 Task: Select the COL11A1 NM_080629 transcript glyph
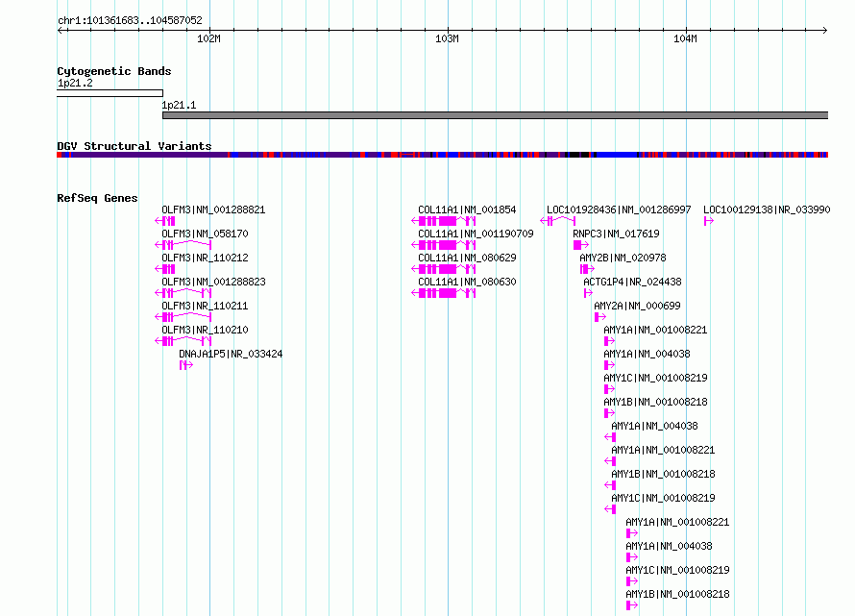(443, 269)
